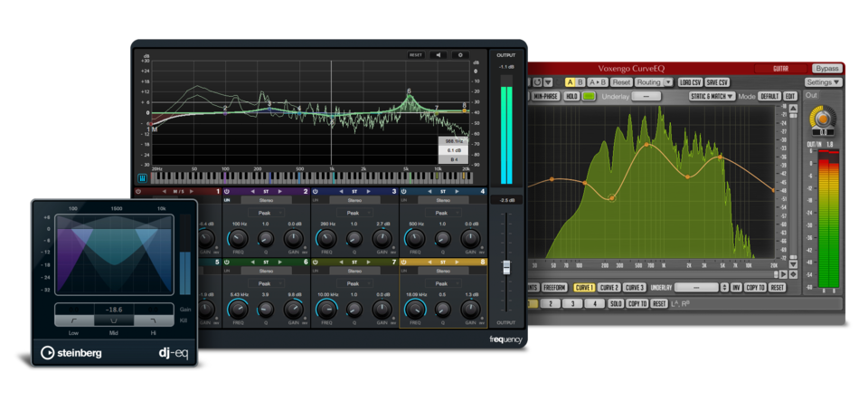Screen dimensions: 868x401
Task: Click RESET button in Frequency EQ
Action: coord(416,55)
